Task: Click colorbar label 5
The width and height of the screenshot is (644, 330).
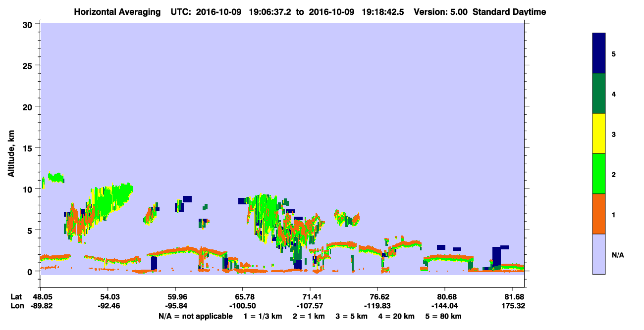Action: [x=614, y=53]
